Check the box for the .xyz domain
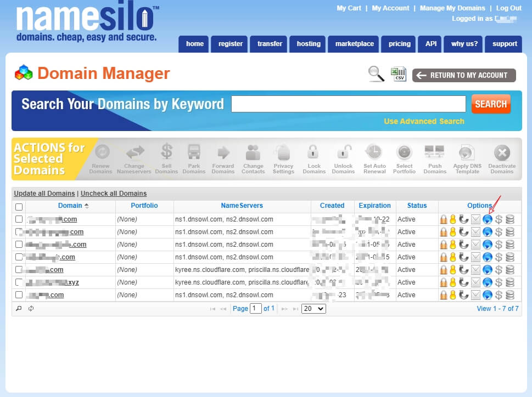 [19, 282]
